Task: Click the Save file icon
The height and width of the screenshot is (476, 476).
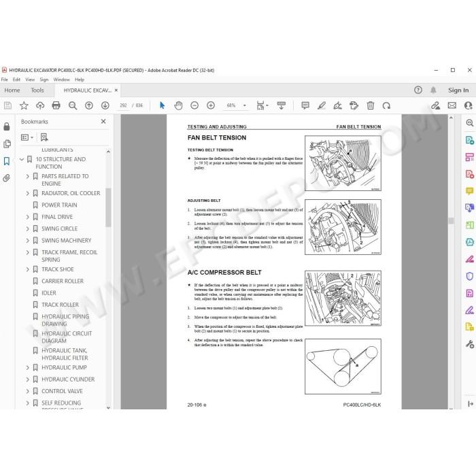Action: pos(7,105)
